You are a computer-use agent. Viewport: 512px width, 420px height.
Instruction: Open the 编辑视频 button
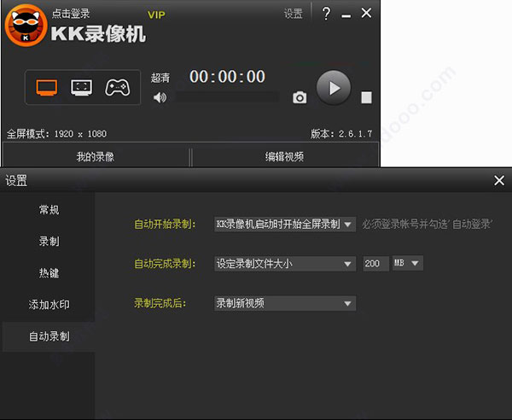click(x=285, y=157)
